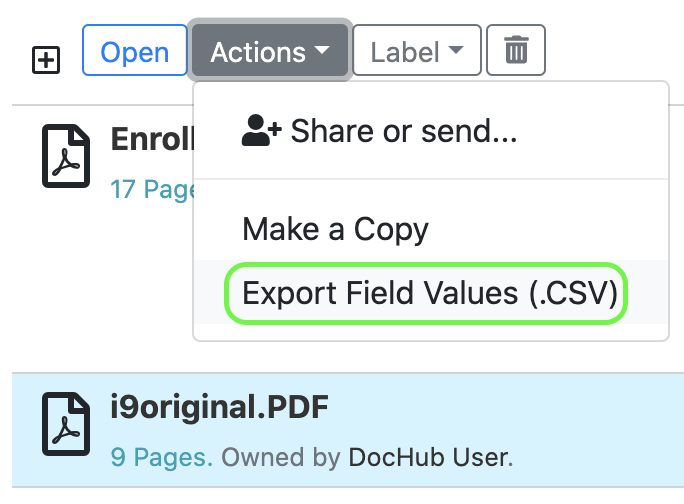Click the Owned by text in i9original row
This screenshot has height=504, width=684.
[x=281, y=458]
